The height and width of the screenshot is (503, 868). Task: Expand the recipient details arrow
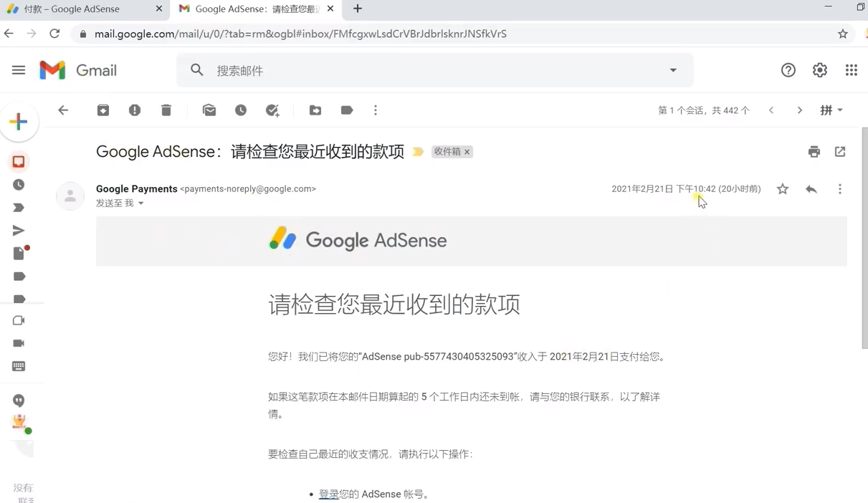pos(141,203)
